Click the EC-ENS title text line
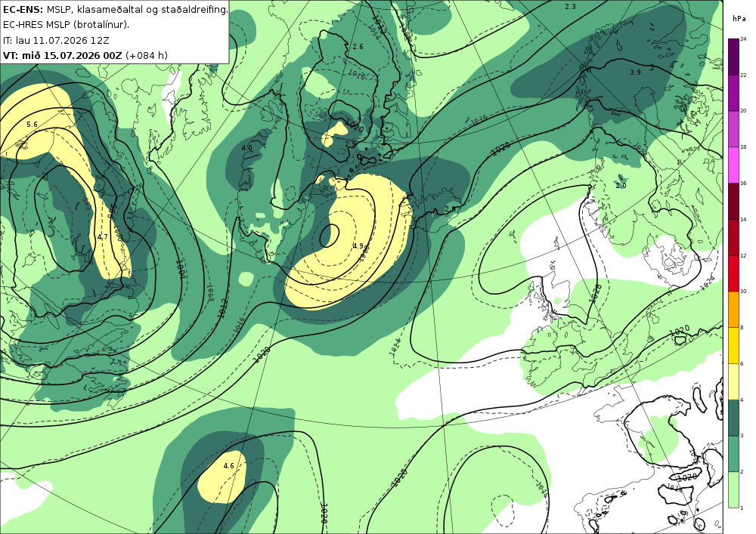 [115, 9]
